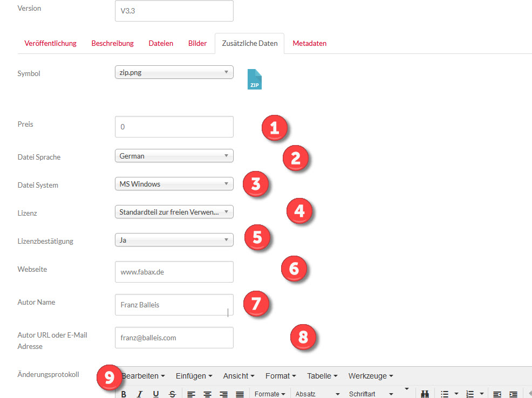Align text right in the editor

[x=223, y=394]
